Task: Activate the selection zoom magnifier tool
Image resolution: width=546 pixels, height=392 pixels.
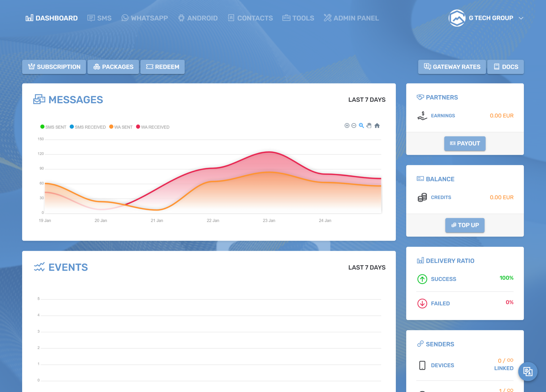Action: (361, 125)
